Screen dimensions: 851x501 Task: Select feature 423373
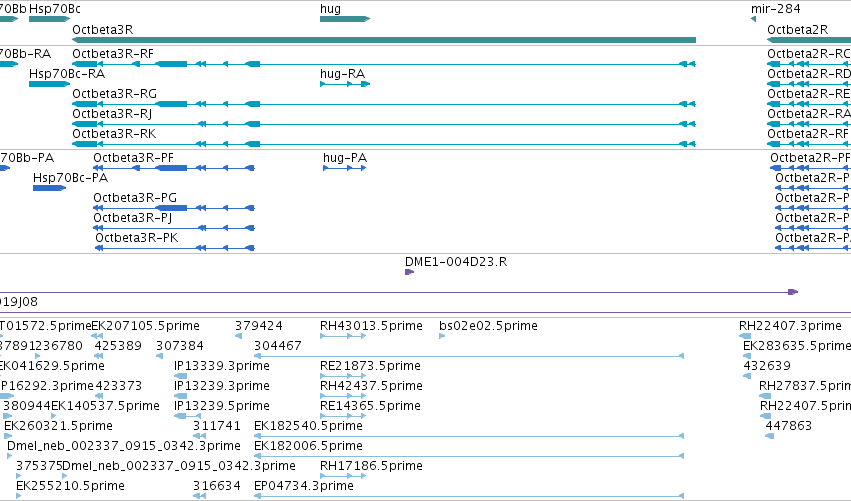pyautogui.click(x=118, y=386)
